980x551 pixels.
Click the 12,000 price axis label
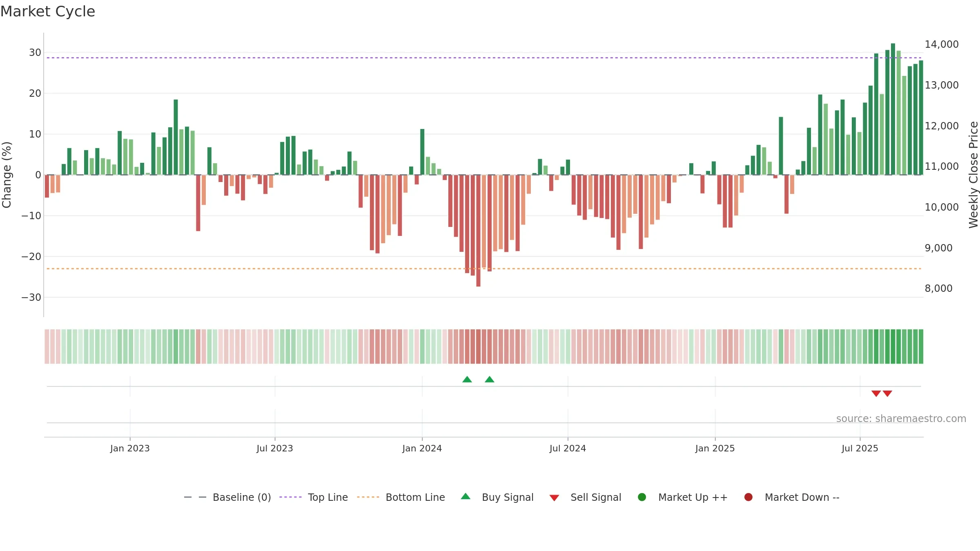[x=942, y=126]
